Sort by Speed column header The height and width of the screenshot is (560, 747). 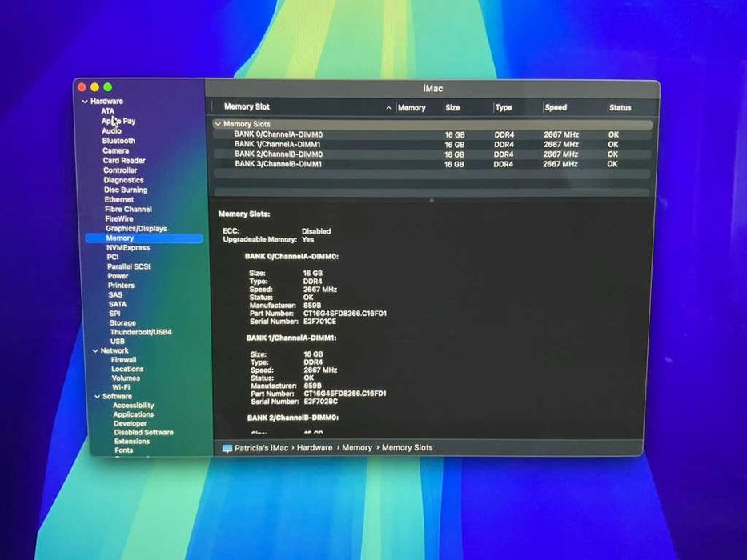[x=556, y=108]
